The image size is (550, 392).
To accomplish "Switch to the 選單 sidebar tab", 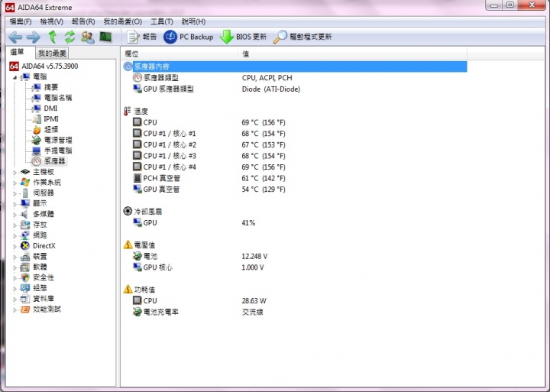I will pyautogui.click(x=18, y=52).
